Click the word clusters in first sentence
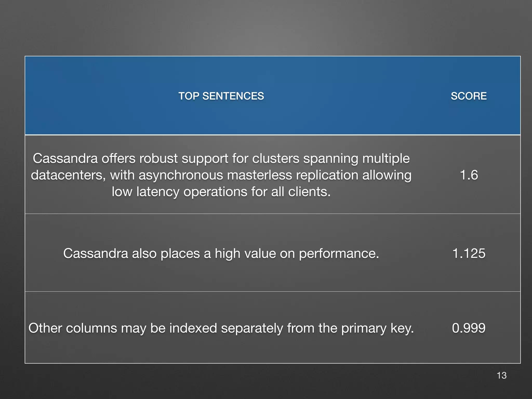The width and height of the screenshot is (532, 399). pos(276,158)
